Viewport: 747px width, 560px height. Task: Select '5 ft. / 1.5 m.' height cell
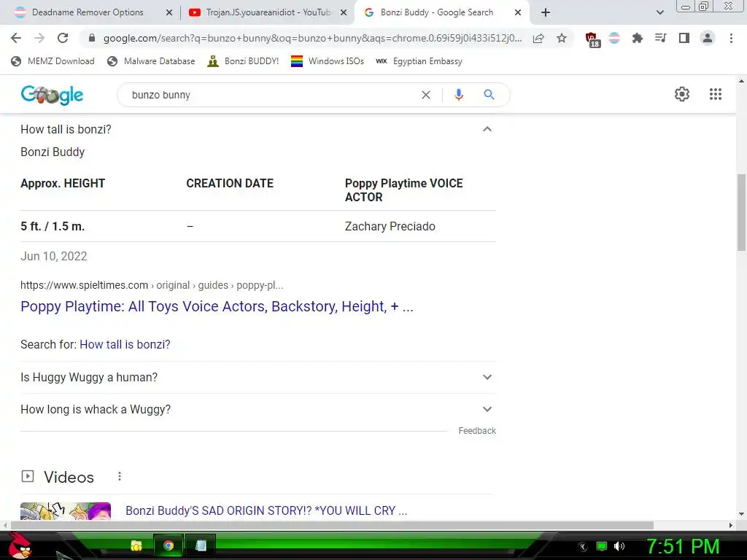click(x=53, y=226)
